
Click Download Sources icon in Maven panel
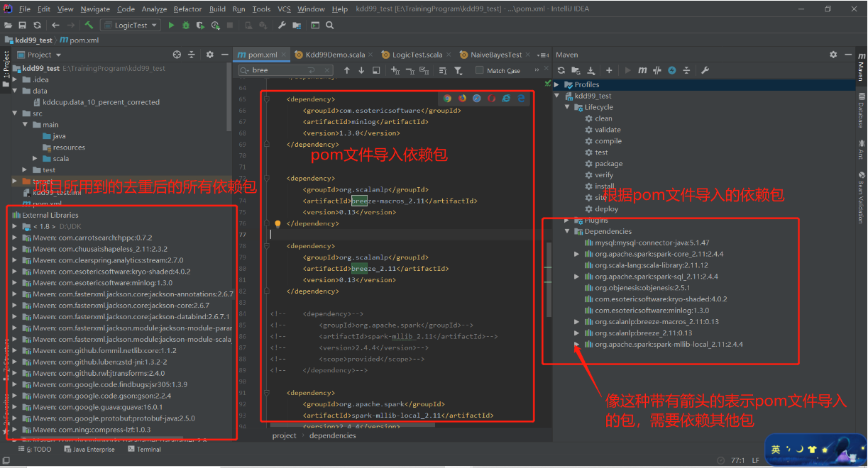pos(591,70)
